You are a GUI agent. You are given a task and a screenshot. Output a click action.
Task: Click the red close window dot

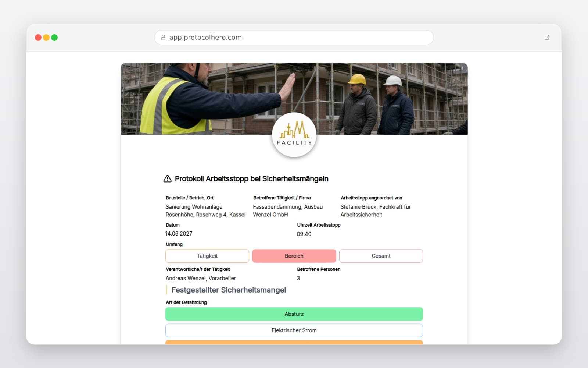tap(38, 38)
